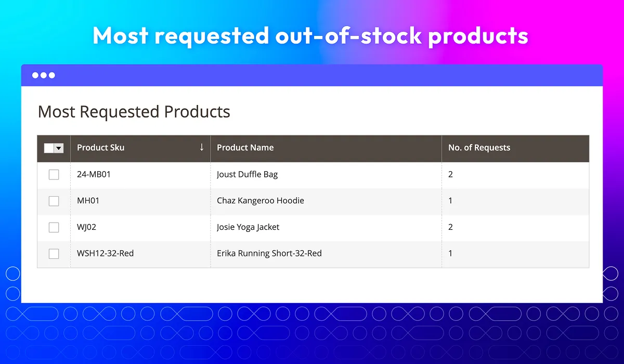Click the WSH12-32-Red SKU text
Viewport: 624px width, 364px height.
(x=105, y=254)
